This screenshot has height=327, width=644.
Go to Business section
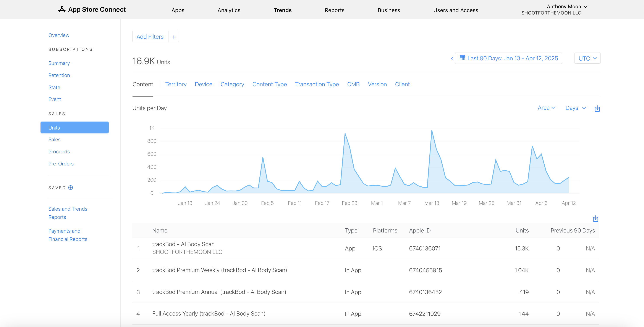tap(389, 10)
